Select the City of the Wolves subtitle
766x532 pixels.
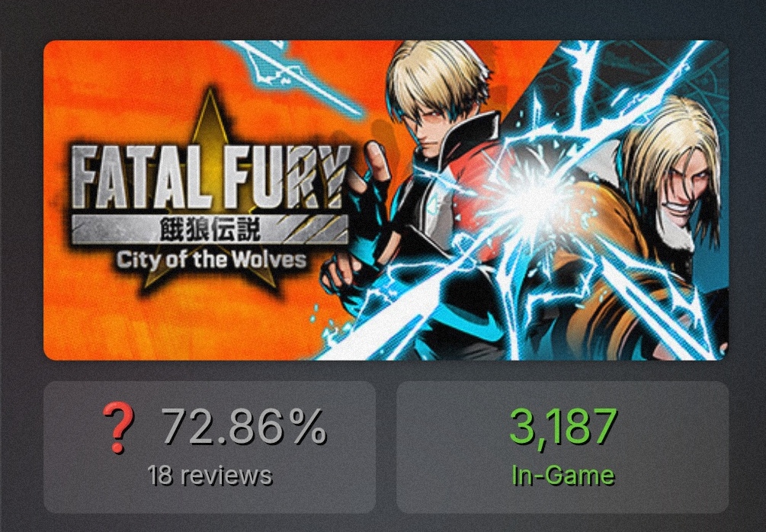click(x=211, y=259)
